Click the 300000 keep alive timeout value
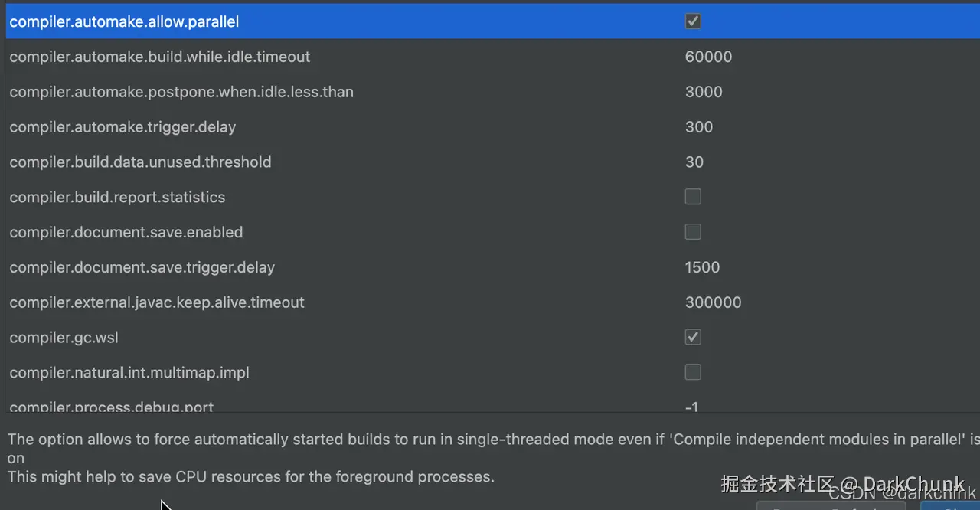This screenshot has height=510, width=980. pos(713,302)
